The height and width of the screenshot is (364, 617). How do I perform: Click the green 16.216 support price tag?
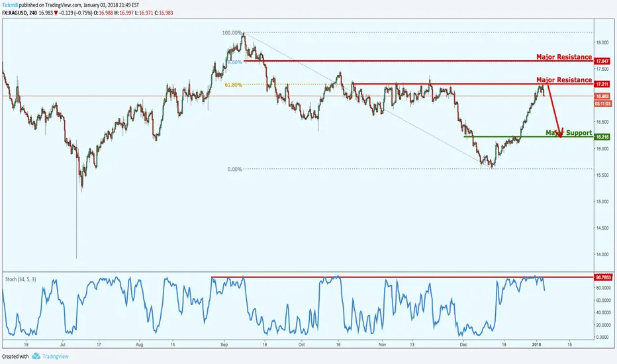(x=602, y=137)
